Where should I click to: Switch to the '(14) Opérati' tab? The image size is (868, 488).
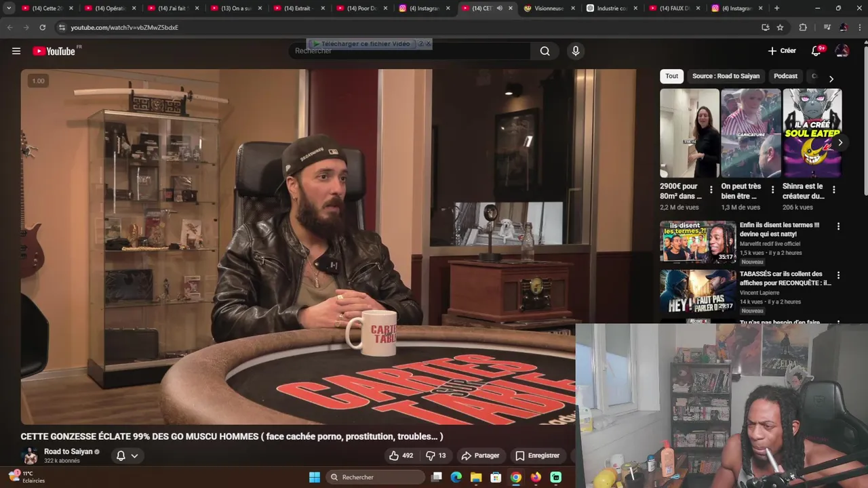click(x=110, y=8)
